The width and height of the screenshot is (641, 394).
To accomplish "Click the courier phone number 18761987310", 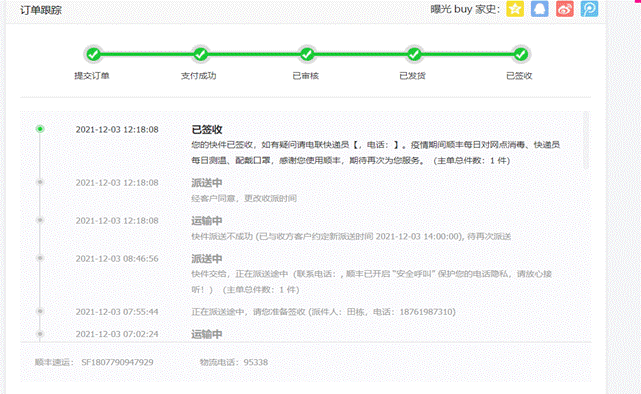I will pos(425,312).
